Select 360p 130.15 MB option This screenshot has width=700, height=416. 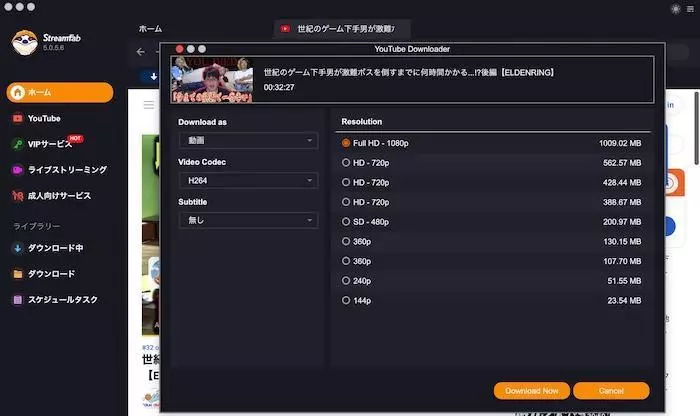492,241
